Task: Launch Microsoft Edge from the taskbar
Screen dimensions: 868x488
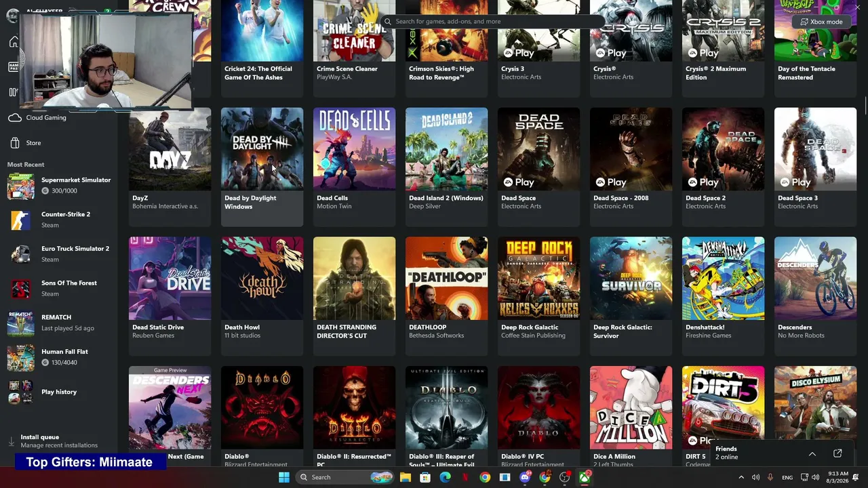Action: (x=445, y=477)
